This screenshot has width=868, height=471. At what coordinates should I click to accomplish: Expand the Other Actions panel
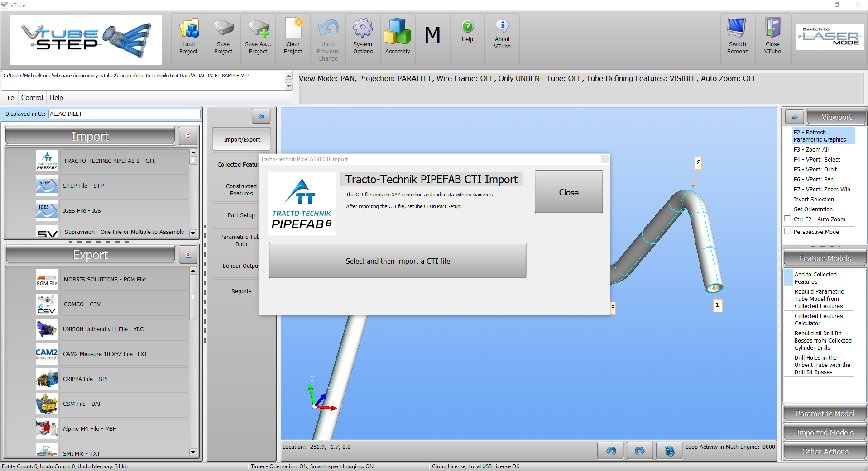tap(825, 452)
